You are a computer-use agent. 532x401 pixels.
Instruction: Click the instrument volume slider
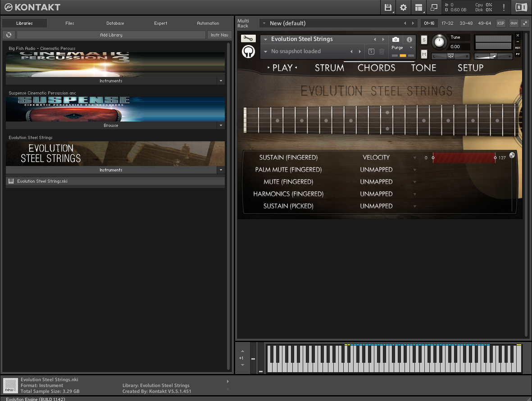coord(493,56)
